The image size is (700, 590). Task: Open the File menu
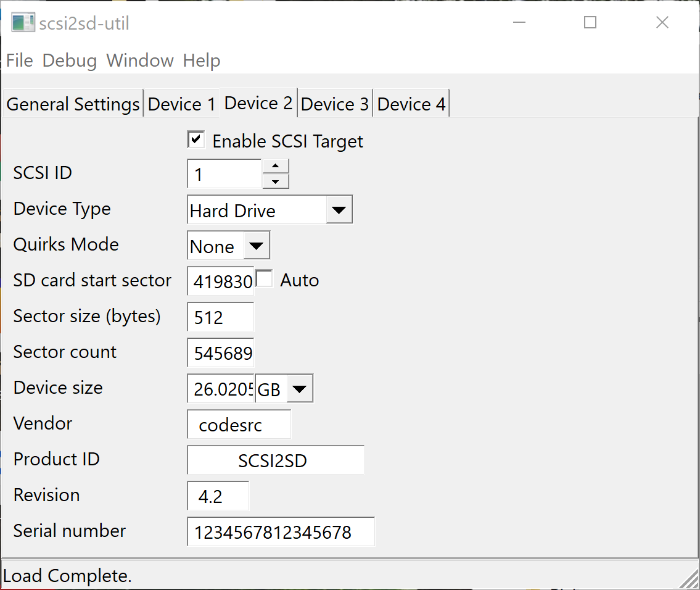point(20,60)
